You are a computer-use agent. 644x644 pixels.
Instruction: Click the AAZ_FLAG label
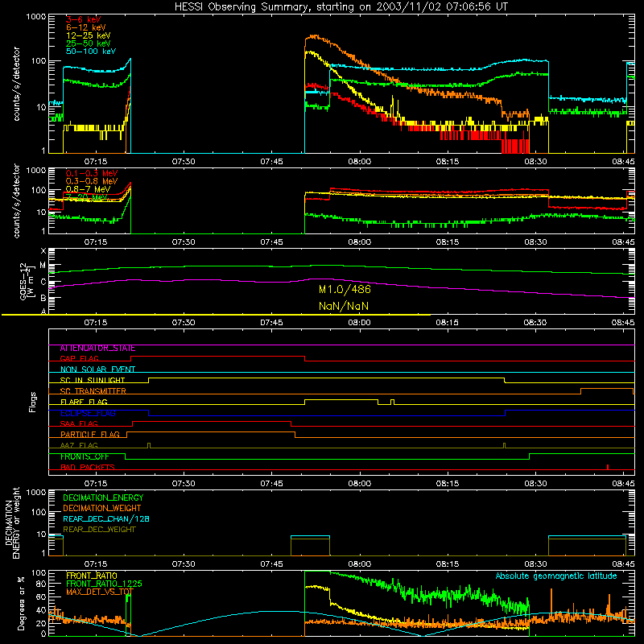tap(79, 445)
